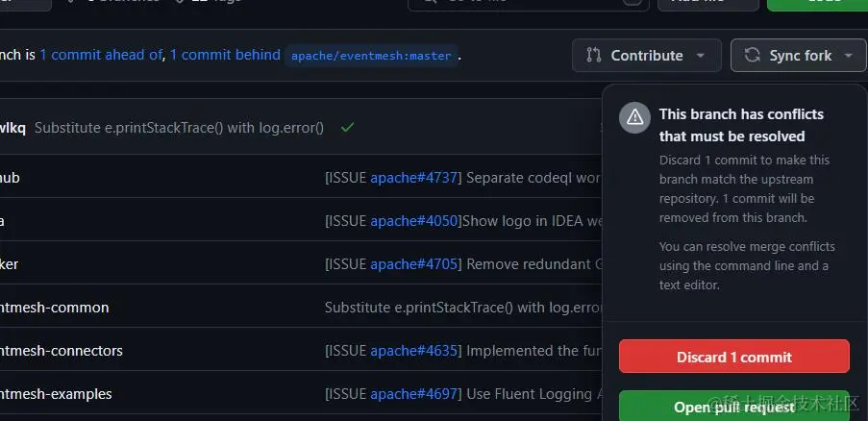Image resolution: width=868 pixels, height=421 pixels.
Task: Open the "1 commit ahead of" link
Action: point(101,55)
